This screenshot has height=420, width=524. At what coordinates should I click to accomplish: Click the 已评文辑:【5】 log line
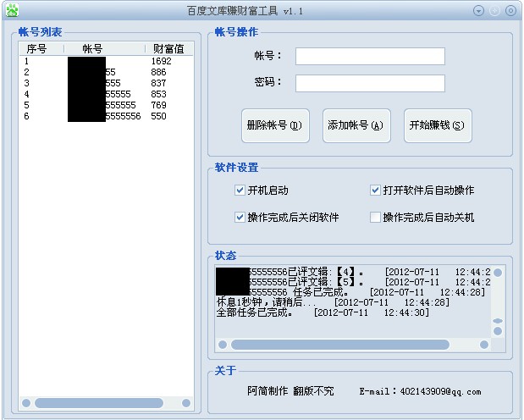[353, 282]
